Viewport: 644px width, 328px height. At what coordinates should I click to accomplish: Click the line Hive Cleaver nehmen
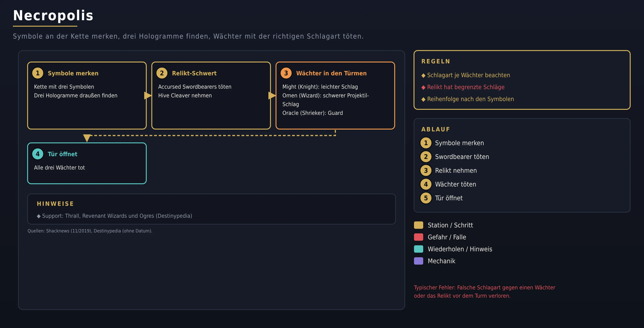(185, 95)
